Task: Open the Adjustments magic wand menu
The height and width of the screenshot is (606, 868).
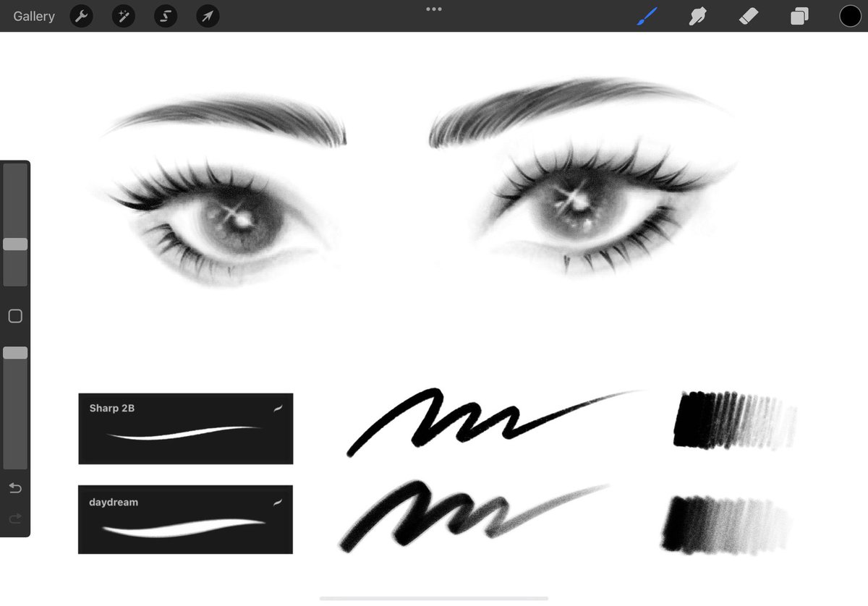Action: coord(124,16)
